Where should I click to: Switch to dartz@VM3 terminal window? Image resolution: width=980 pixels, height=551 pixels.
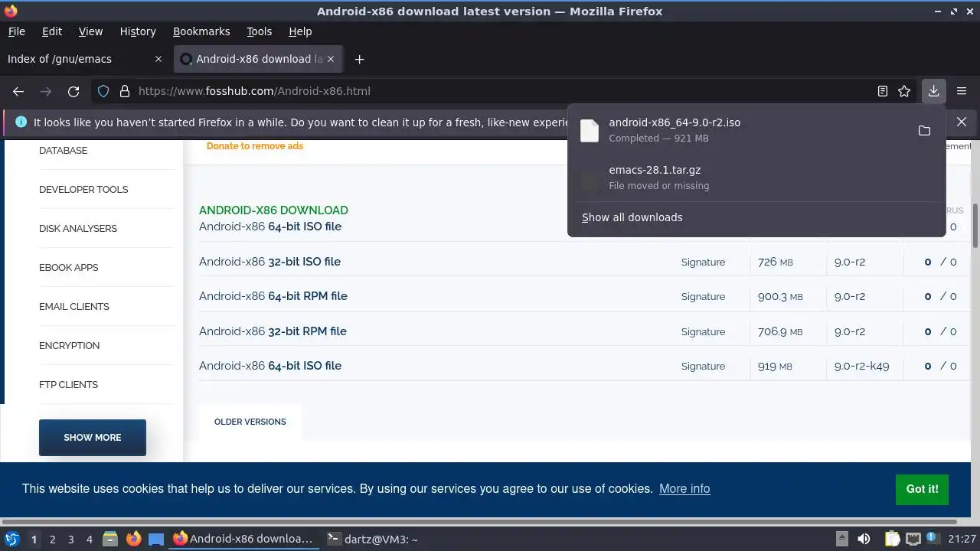[x=372, y=540]
